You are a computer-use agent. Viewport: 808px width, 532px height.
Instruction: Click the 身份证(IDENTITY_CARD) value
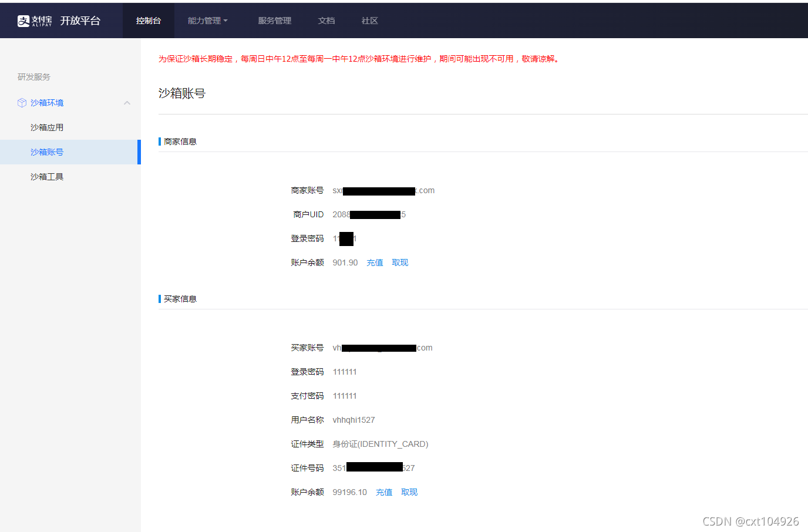[x=381, y=444]
